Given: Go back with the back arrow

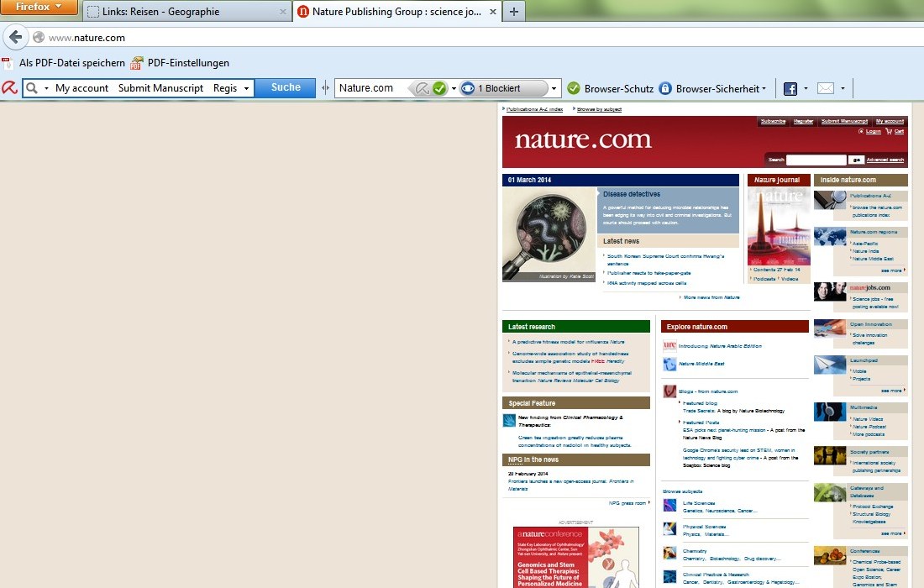Looking at the screenshot, I should pyautogui.click(x=16, y=37).
